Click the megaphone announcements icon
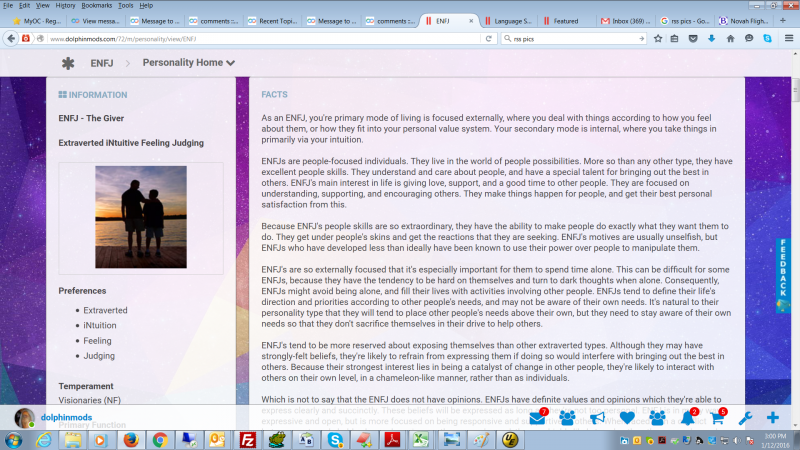Screen dimensions: 800x450 coord(597,418)
